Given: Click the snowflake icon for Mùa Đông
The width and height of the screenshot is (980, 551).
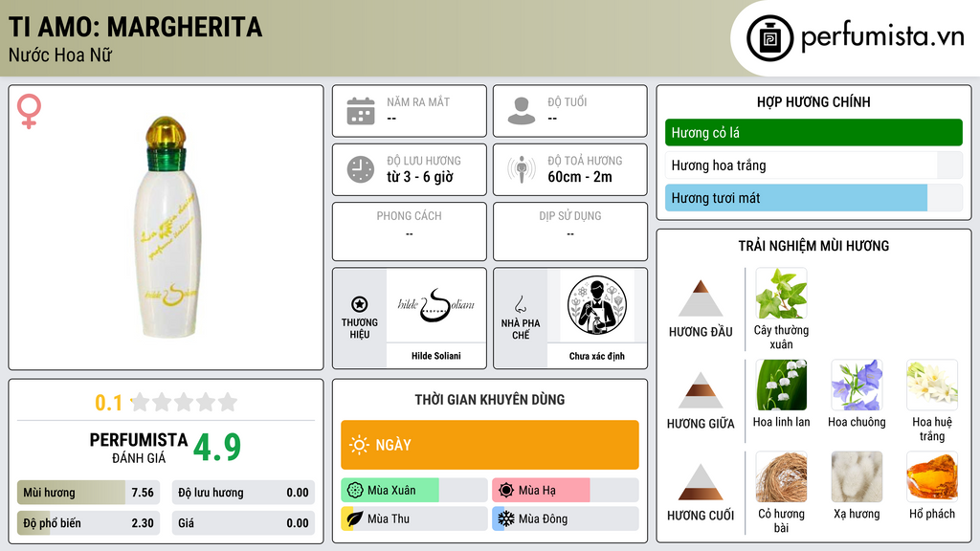Looking at the screenshot, I should click(506, 518).
